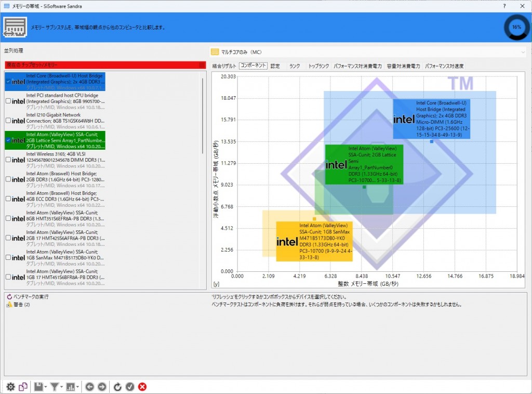Click the copy documents icon in toolbar

tap(23, 387)
